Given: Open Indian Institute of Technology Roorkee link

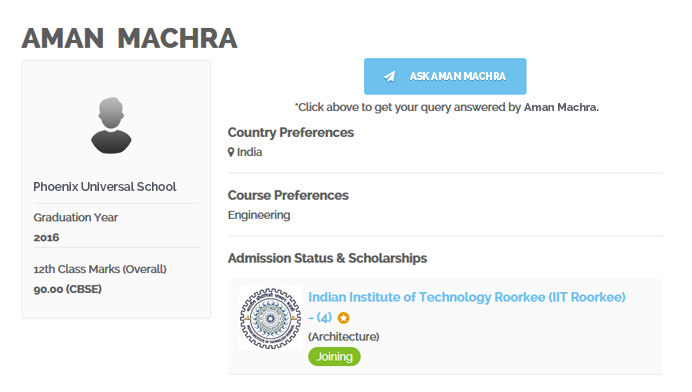Looking at the screenshot, I should click(466, 297).
